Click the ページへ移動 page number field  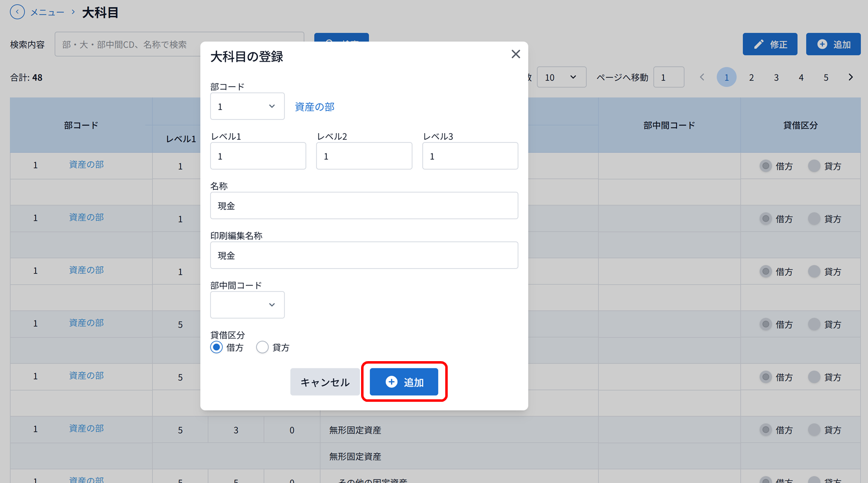click(x=668, y=77)
